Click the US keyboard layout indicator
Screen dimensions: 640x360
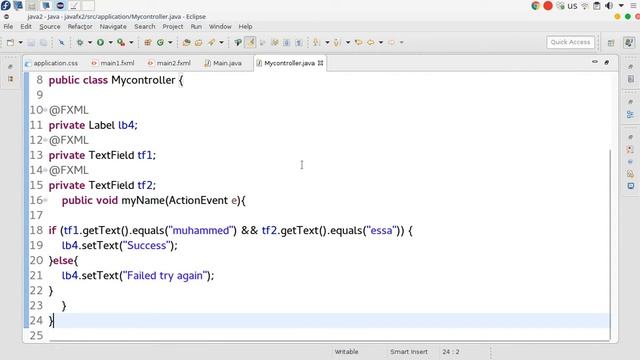point(572,6)
